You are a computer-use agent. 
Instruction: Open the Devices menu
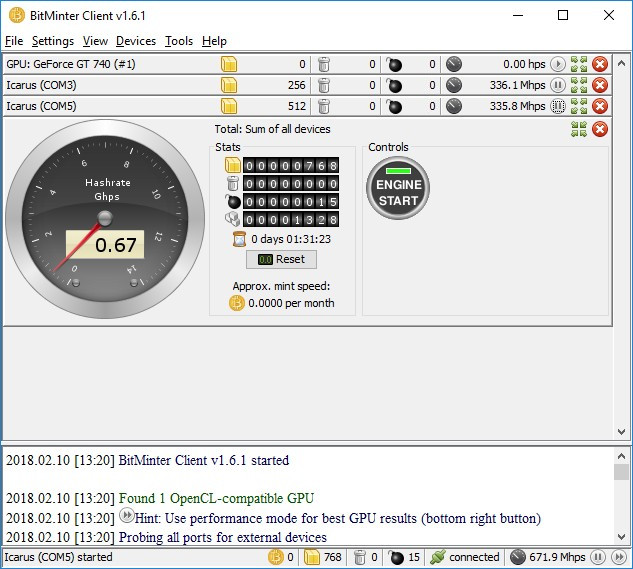(136, 41)
